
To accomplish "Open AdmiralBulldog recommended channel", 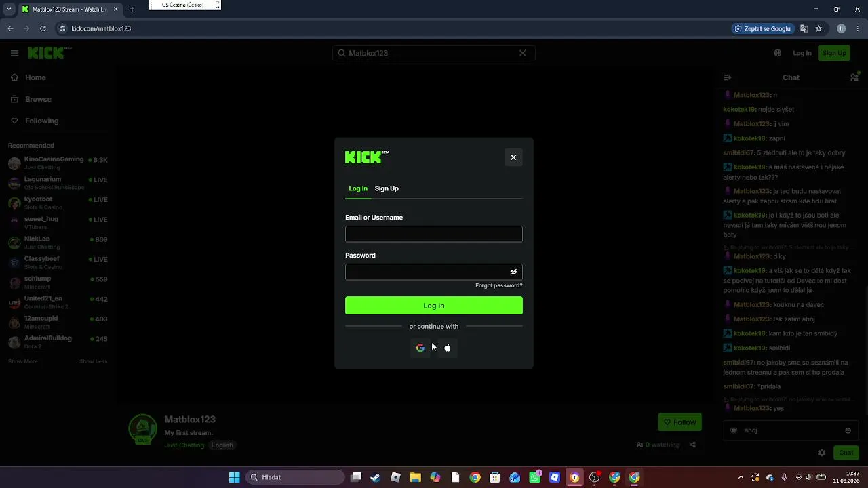I will tap(58, 342).
